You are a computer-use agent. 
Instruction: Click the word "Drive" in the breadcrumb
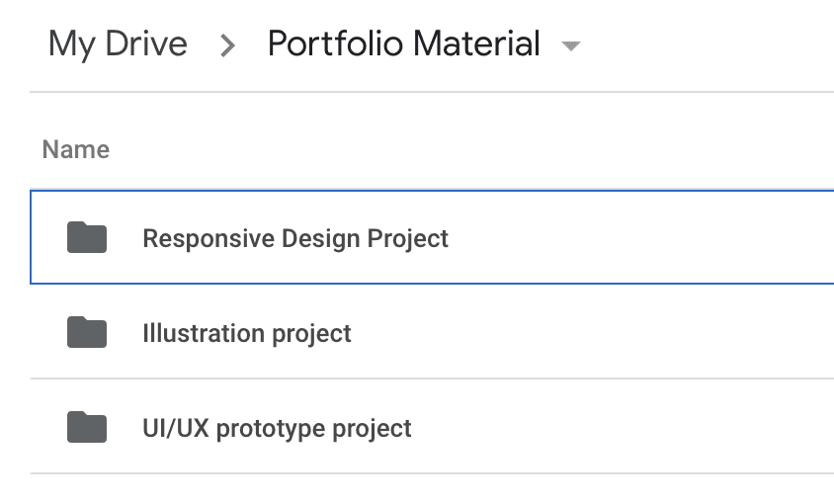click(x=147, y=43)
